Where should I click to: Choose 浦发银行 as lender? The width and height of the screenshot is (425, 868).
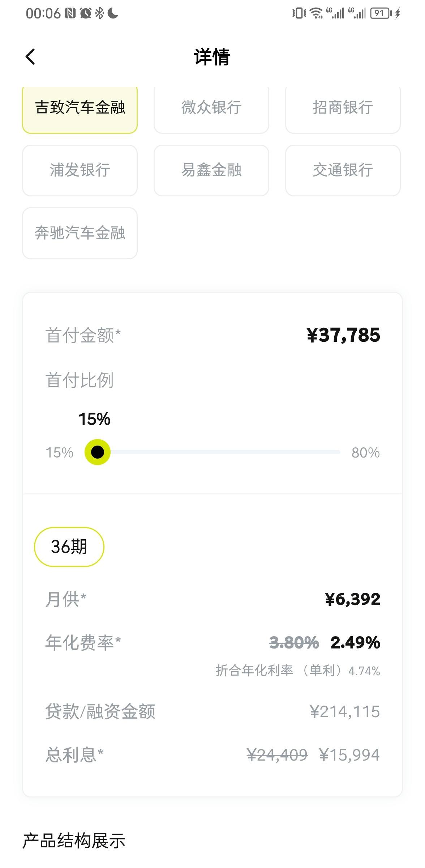[x=80, y=170]
